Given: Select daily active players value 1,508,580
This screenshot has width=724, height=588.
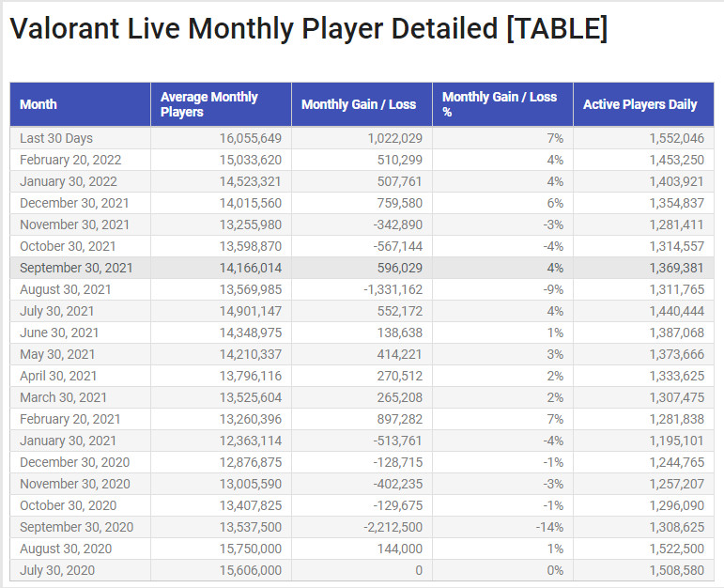Looking at the screenshot, I should (x=676, y=570).
